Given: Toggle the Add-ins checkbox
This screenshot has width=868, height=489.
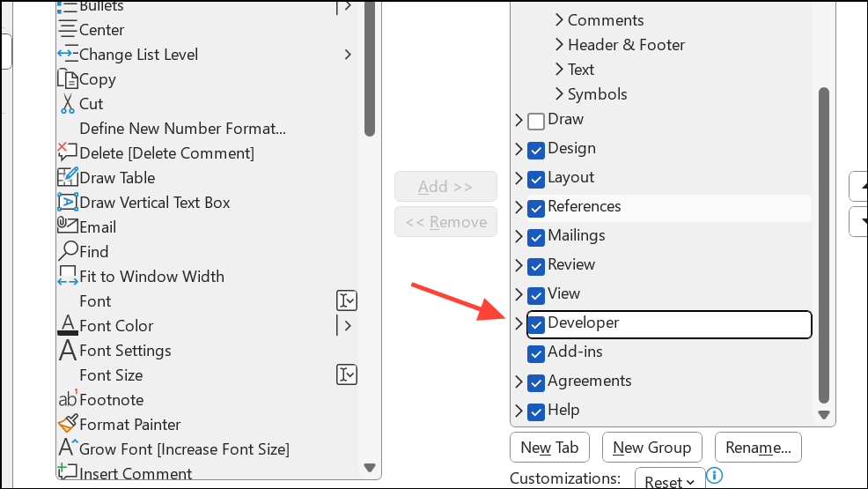Looking at the screenshot, I should click(536, 353).
